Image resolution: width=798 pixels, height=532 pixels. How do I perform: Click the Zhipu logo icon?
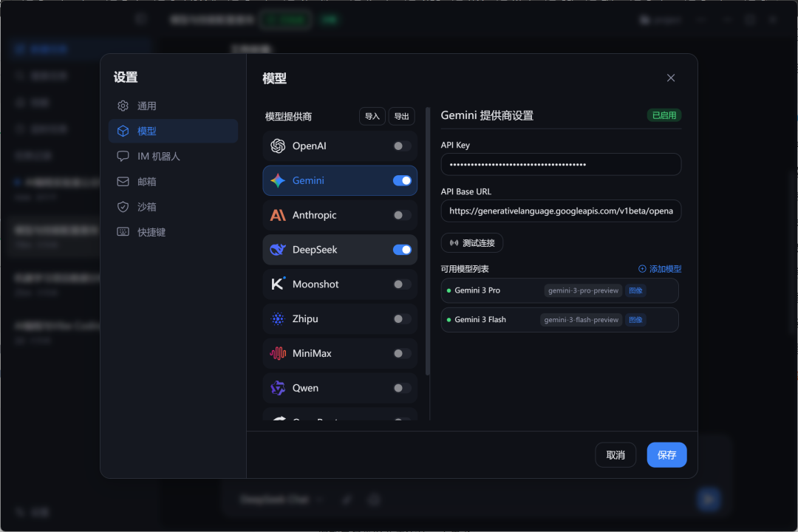click(278, 318)
